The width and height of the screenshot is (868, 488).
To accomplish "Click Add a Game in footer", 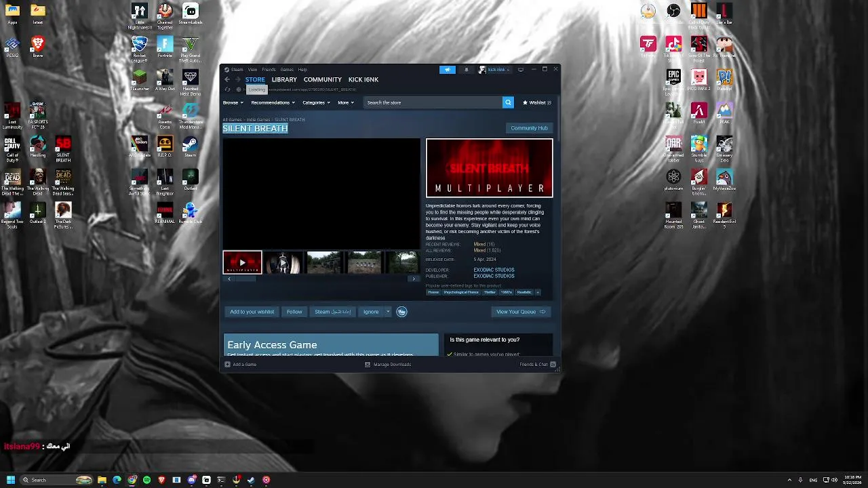I will pyautogui.click(x=241, y=365).
